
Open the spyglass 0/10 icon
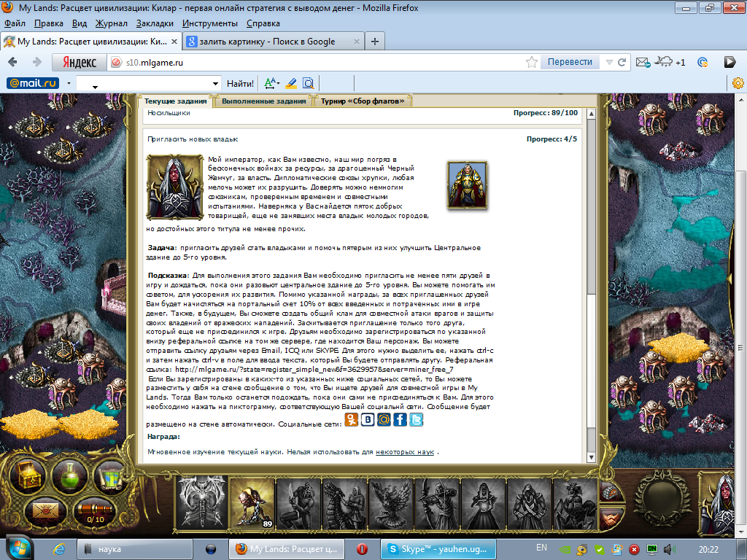click(x=96, y=513)
